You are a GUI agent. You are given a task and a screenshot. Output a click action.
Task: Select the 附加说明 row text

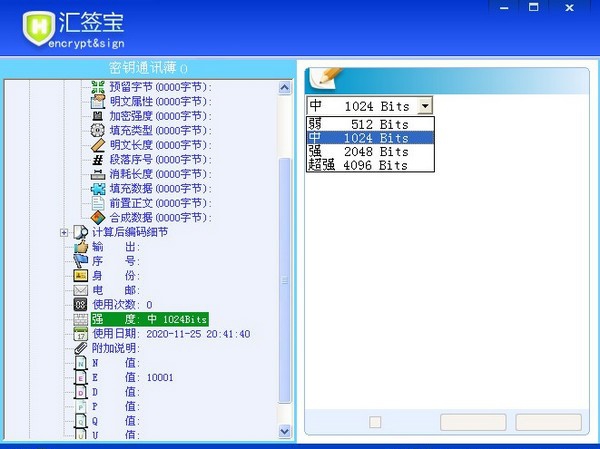116,348
